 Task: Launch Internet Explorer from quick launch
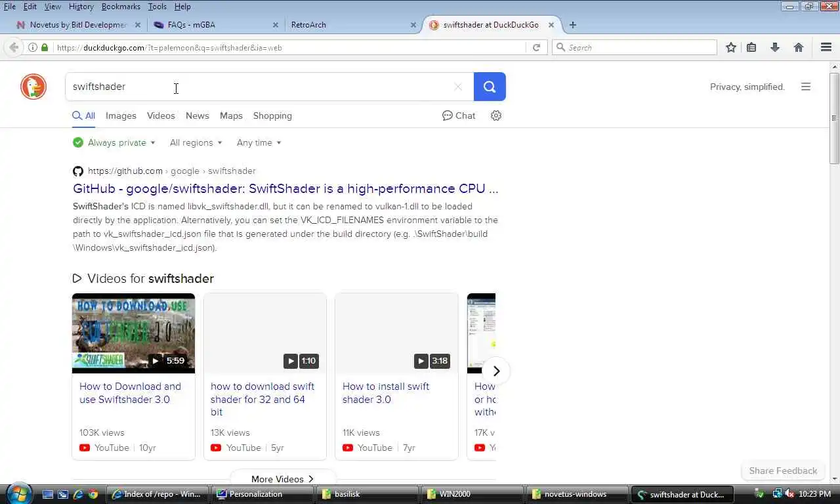point(78,494)
